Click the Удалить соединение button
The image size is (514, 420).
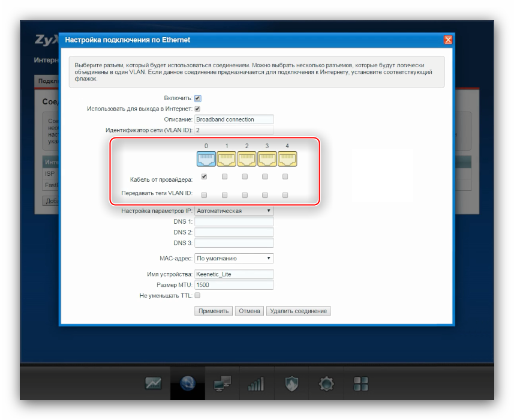(x=298, y=311)
